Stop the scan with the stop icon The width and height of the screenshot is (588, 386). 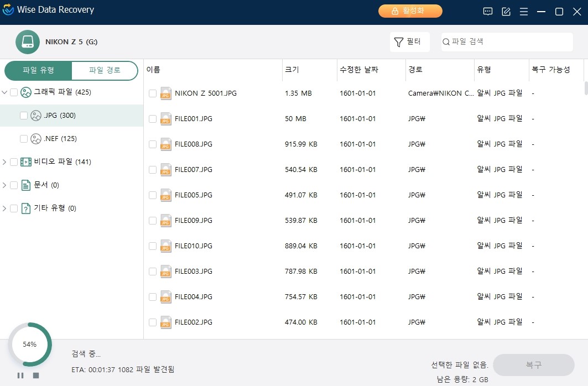click(36, 375)
